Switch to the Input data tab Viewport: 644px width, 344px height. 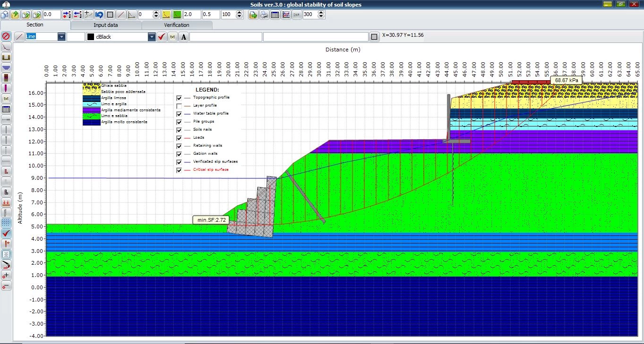coord(106,25)
